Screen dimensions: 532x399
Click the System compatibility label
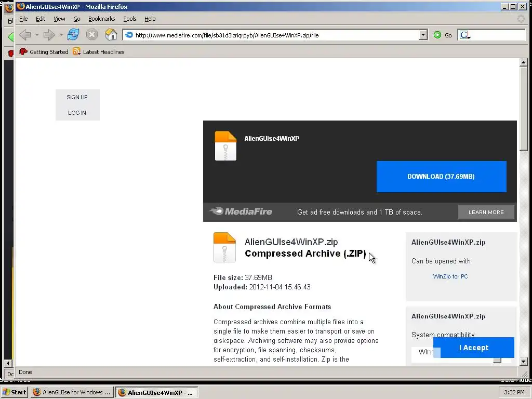(443, 335)
